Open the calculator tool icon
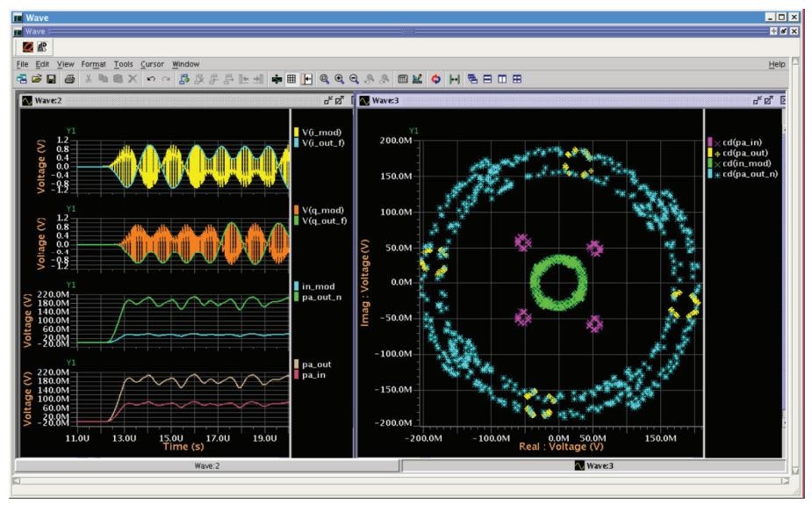The width and height of the screenshot is (812, 512). pyautogui.click(x=401, y=79)
